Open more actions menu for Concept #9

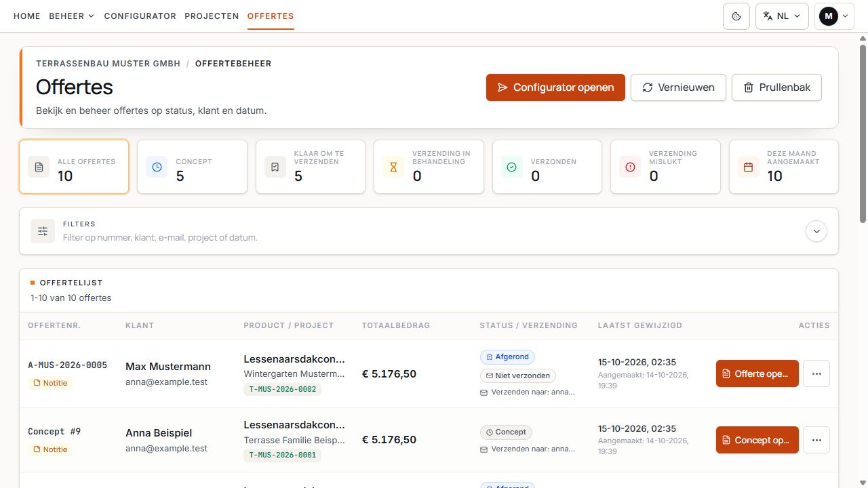coord(816,440)
